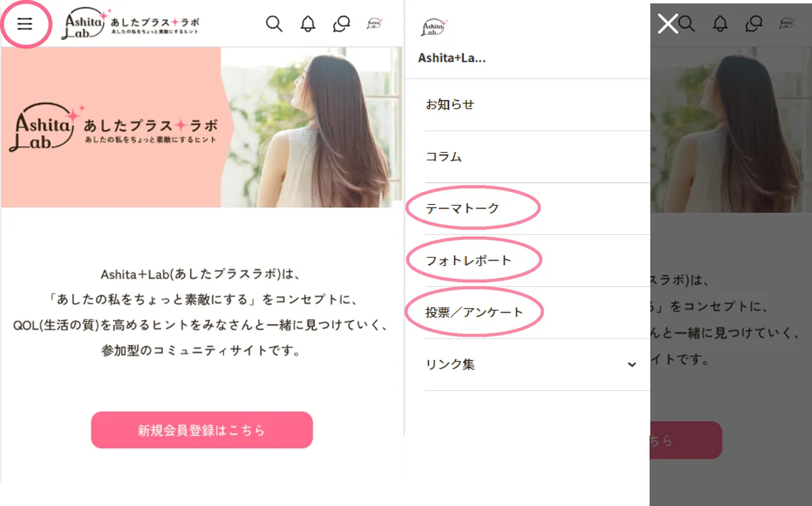Click the dimmed notification bell behind overlay

(x=720, y=24)
